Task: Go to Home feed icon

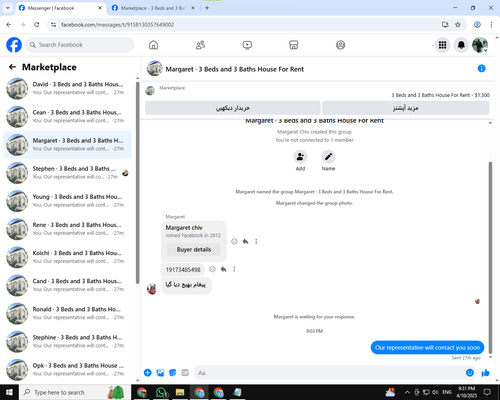Action: (x=153, y=45)
